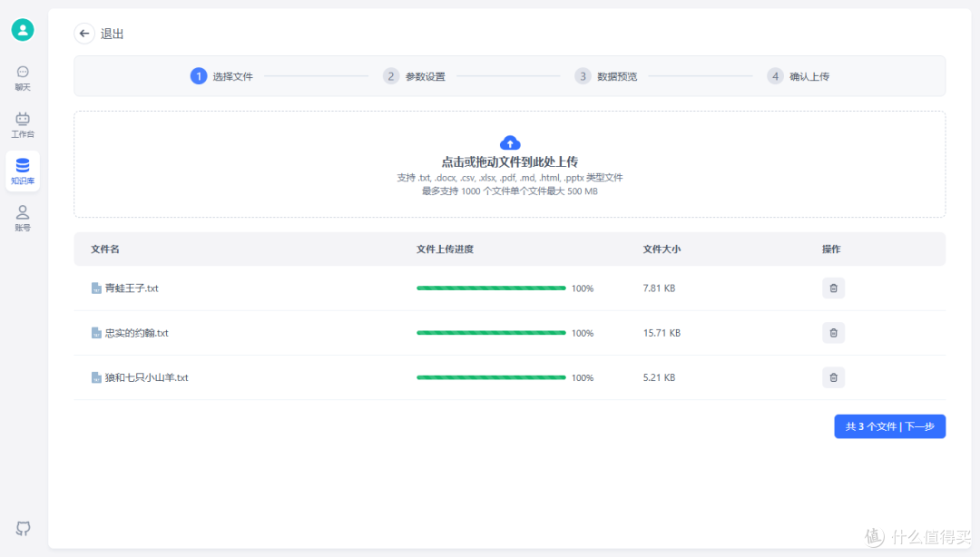Select the 知识库 knowledge base icon

[23, 171]
